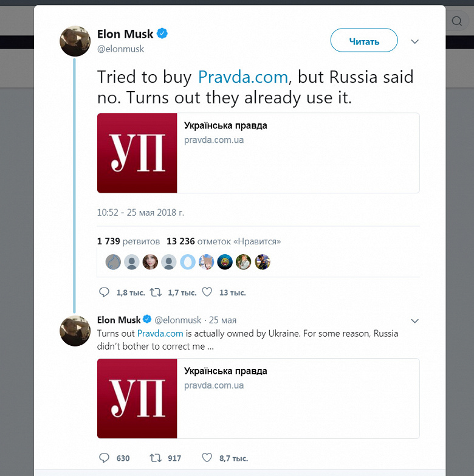Retweet the second tweet showing 917

click(156, 458)
